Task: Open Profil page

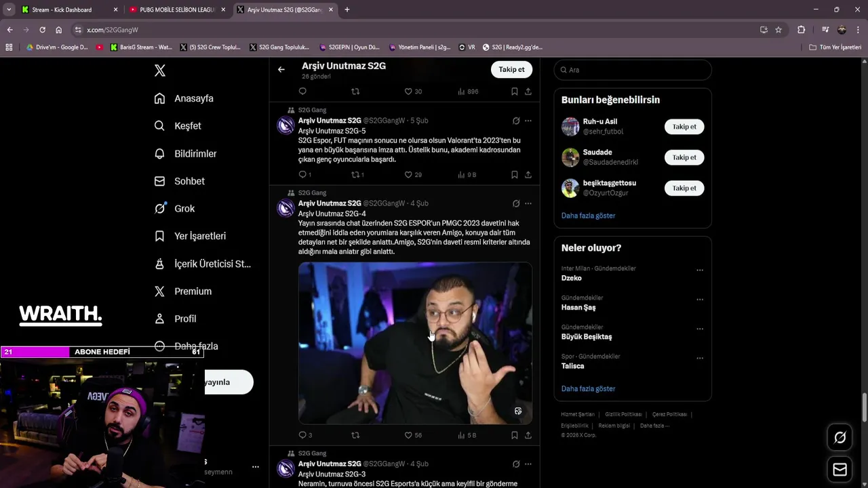Action: (x=175, y=319)
